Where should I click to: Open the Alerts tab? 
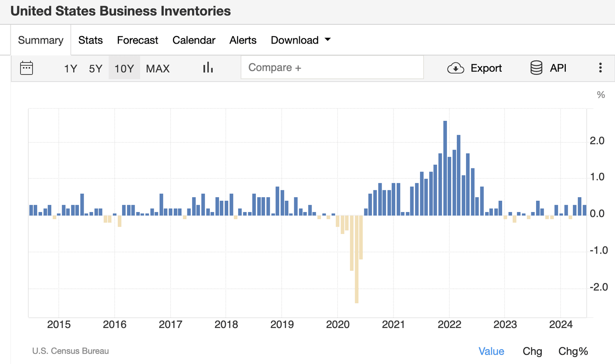click(243, 40)
